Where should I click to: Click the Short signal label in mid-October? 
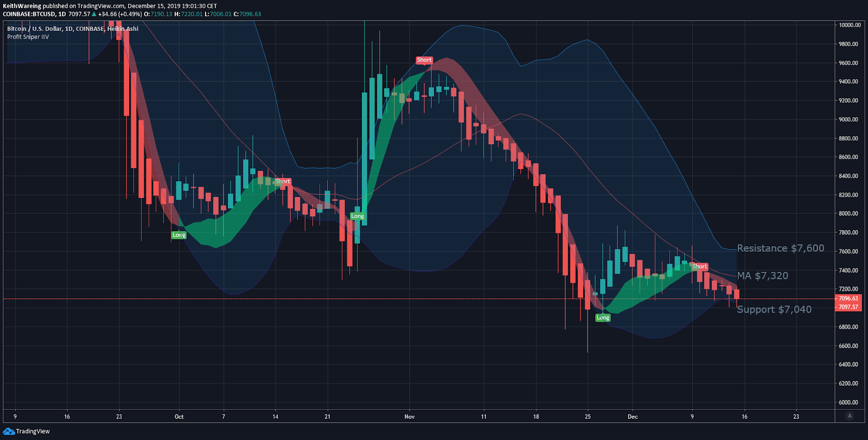click(283, 181)
